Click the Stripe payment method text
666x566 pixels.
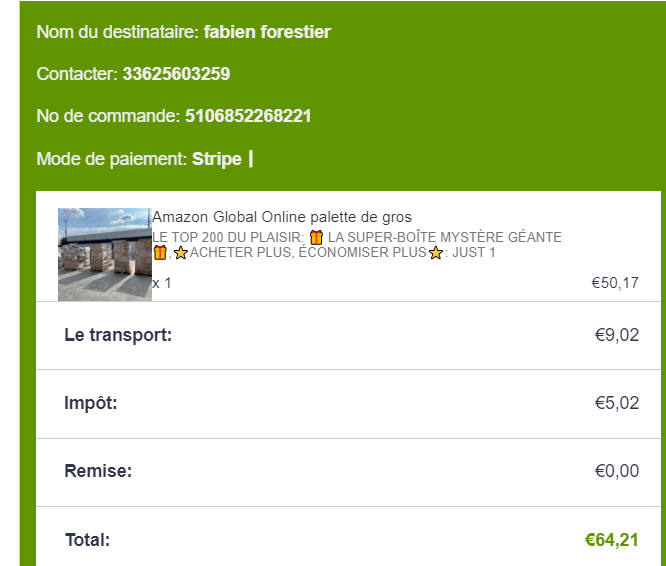[217, 158]
